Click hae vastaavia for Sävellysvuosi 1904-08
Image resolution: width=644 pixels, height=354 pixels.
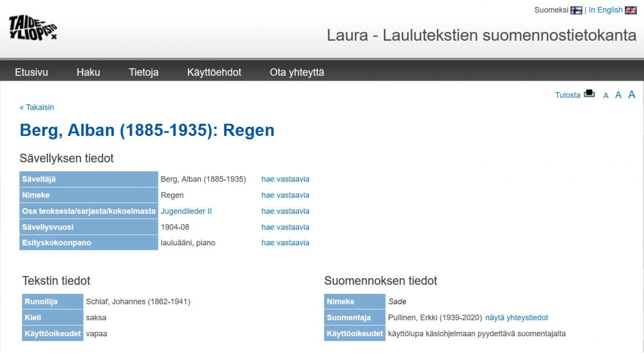[x=286, y=227]
